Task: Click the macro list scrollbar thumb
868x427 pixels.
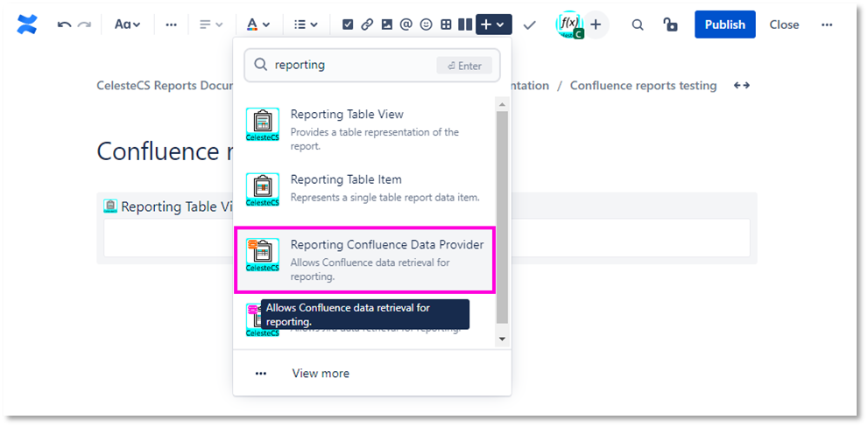Action: pos(502,217)
